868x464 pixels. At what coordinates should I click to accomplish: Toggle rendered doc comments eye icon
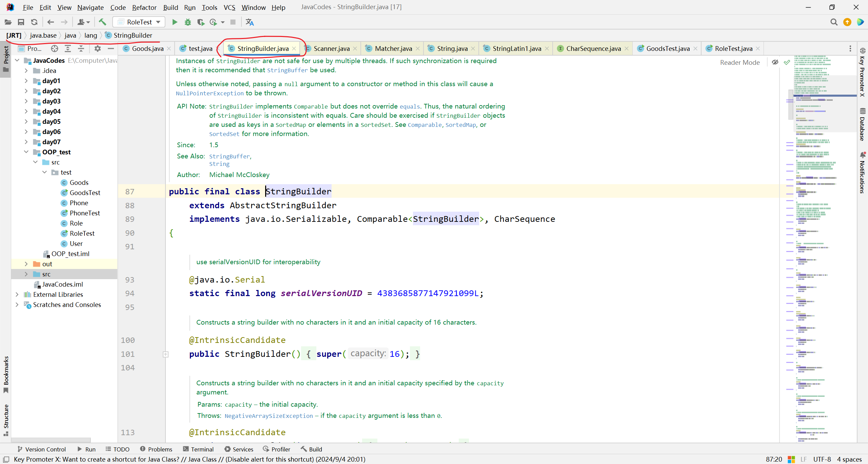coord(775,62)
